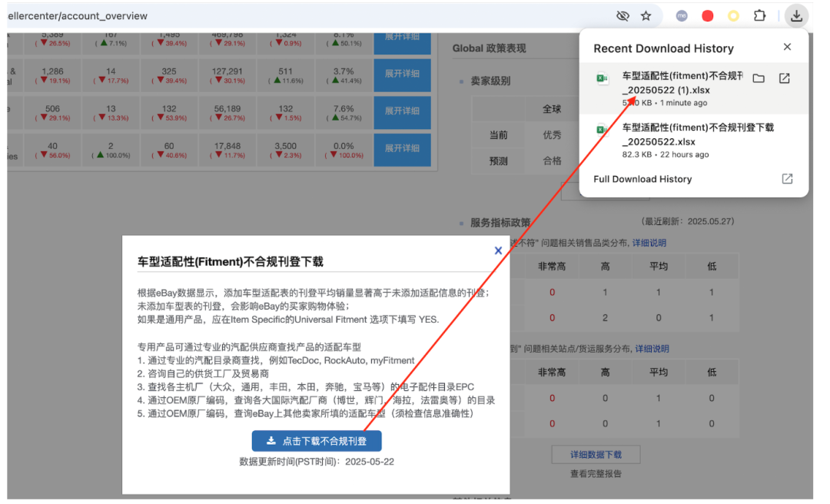Toggle the crossed-out eye icon in the toolbar
This screenshot has height=504, width=830.
pyautogui.click(x=622, y=15)
